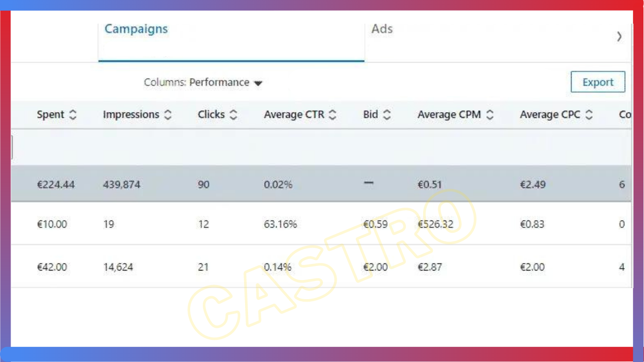Screen dimensions: 644x362
Task: Sort by Average CTR arrows icon
Action: 332,115
